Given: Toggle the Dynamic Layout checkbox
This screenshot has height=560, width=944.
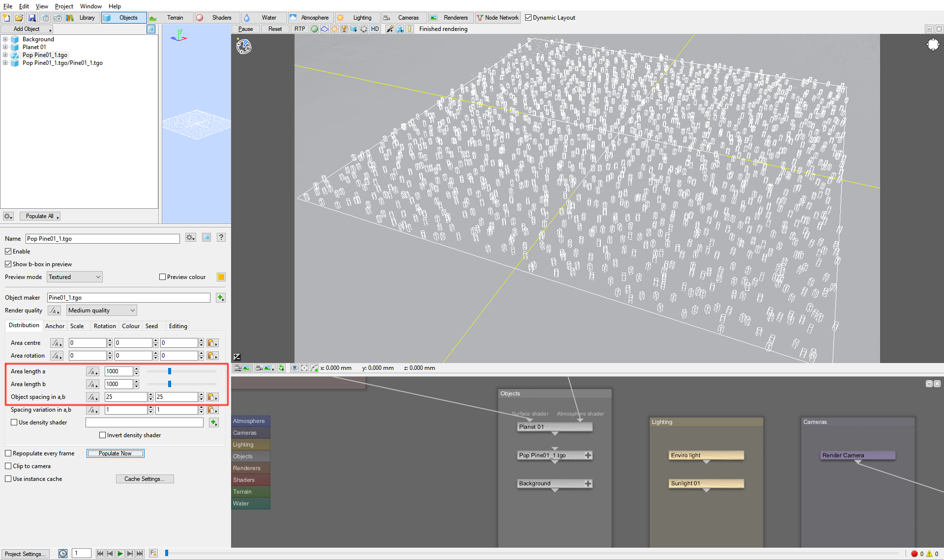Looking at the screenshot, I should click(529, 18).
